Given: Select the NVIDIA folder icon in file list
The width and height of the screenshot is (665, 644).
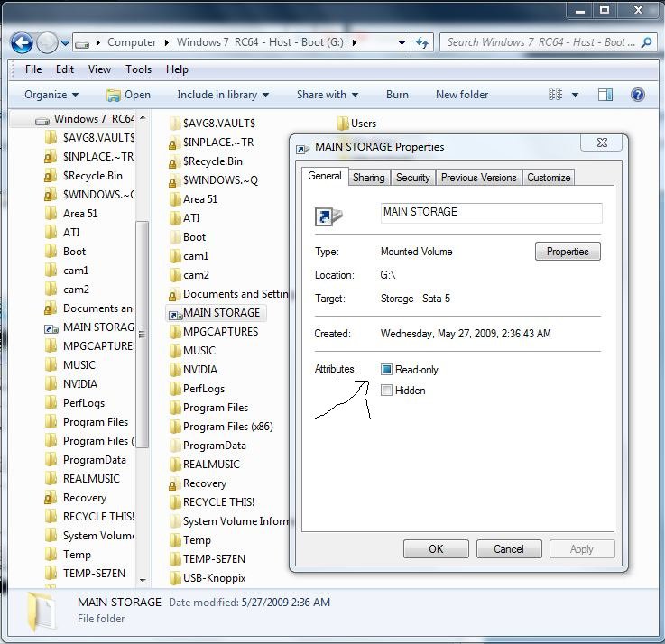Looking at the screenshot, I should pos(174,370).
